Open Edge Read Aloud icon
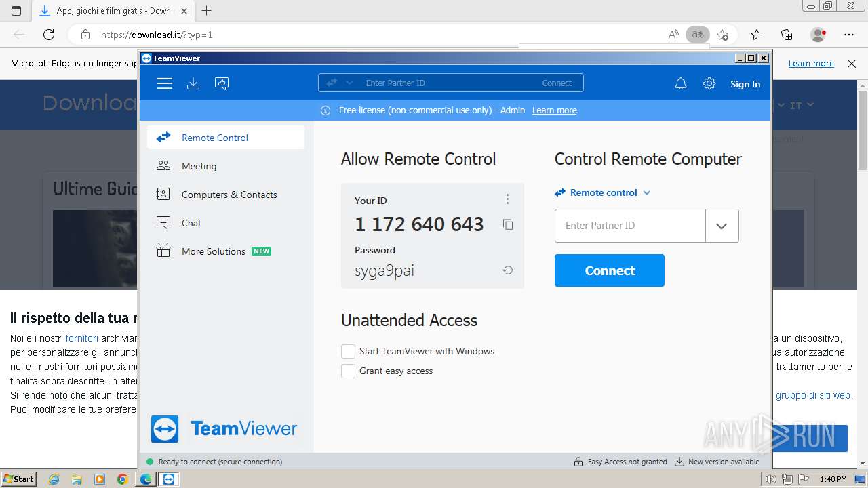Screen dimensions: 868x488 [x=673, y=35]
